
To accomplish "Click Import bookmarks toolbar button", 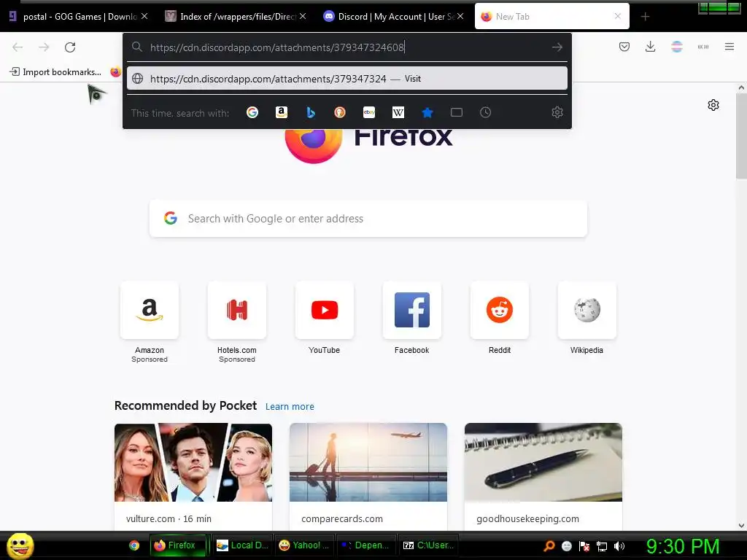I will click(55, 72).
